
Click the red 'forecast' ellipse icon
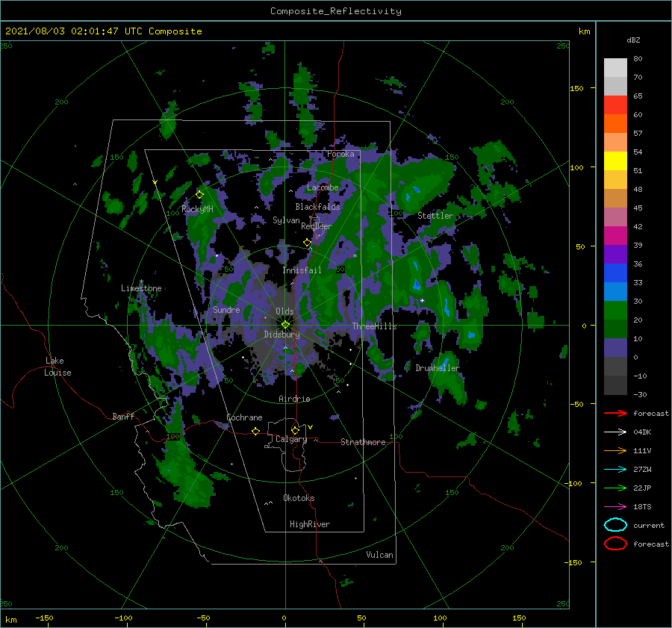click(x=615, y=544)
